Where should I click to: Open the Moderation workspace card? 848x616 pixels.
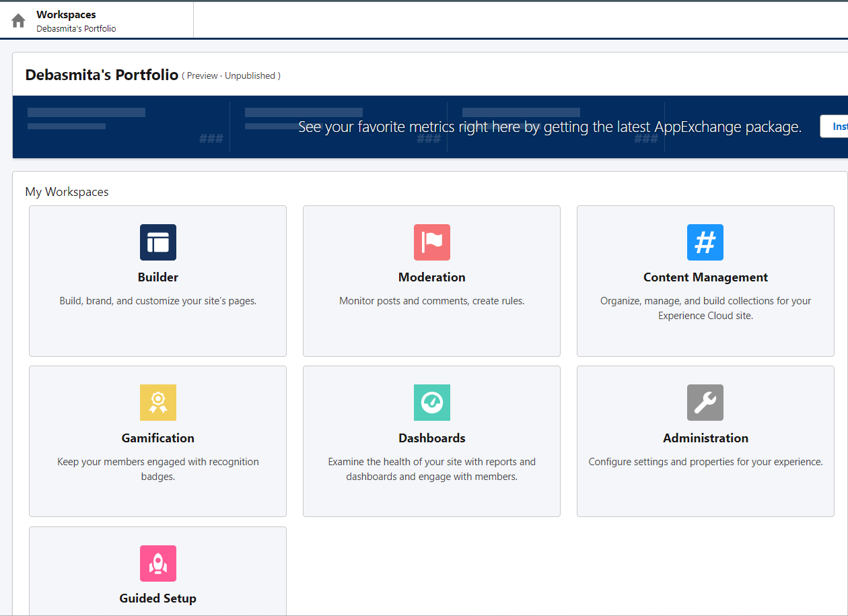[431, 281]
